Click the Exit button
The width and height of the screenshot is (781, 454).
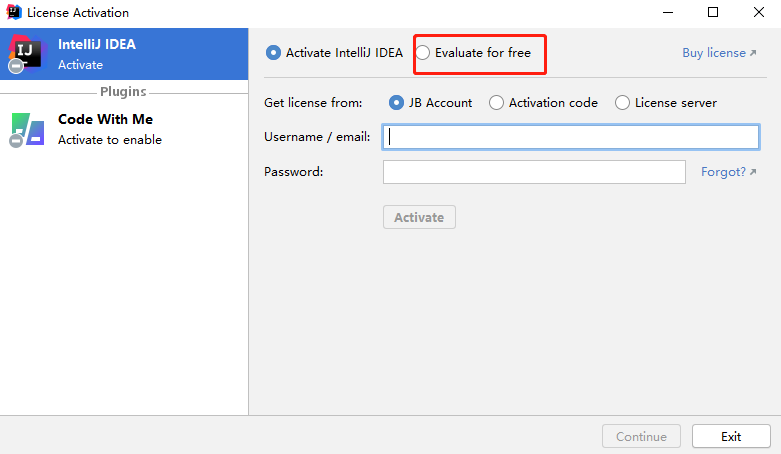pos(731,436)
